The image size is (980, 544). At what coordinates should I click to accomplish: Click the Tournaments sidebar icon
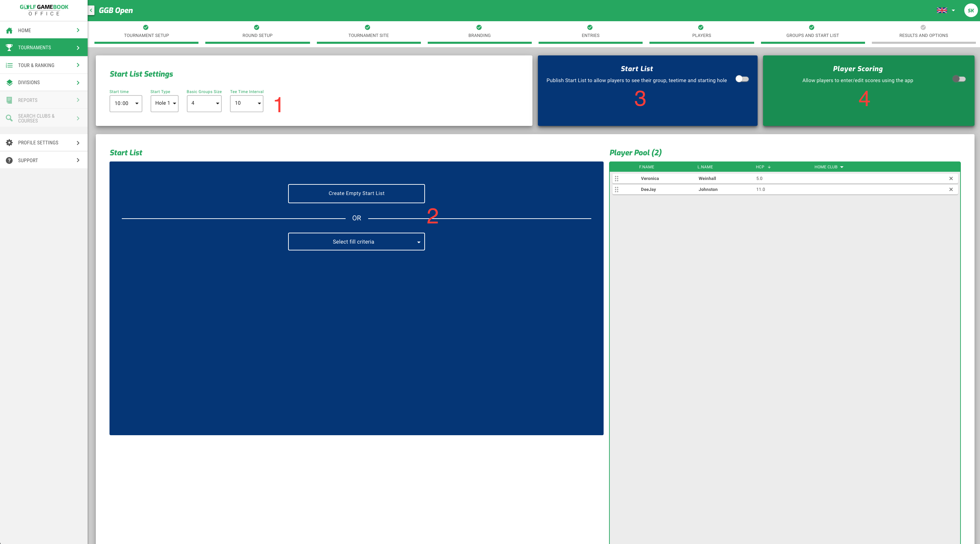(9, 48)
